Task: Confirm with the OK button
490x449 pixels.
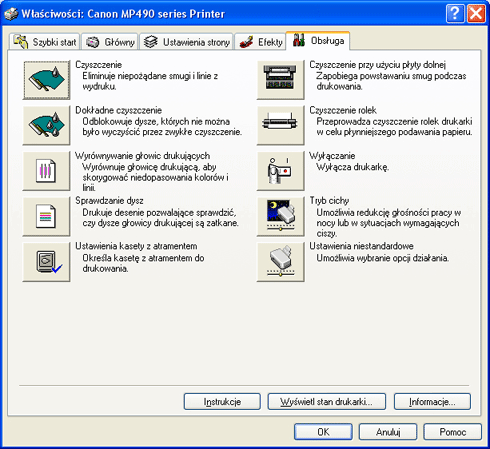Action: (x=323, y=432)
